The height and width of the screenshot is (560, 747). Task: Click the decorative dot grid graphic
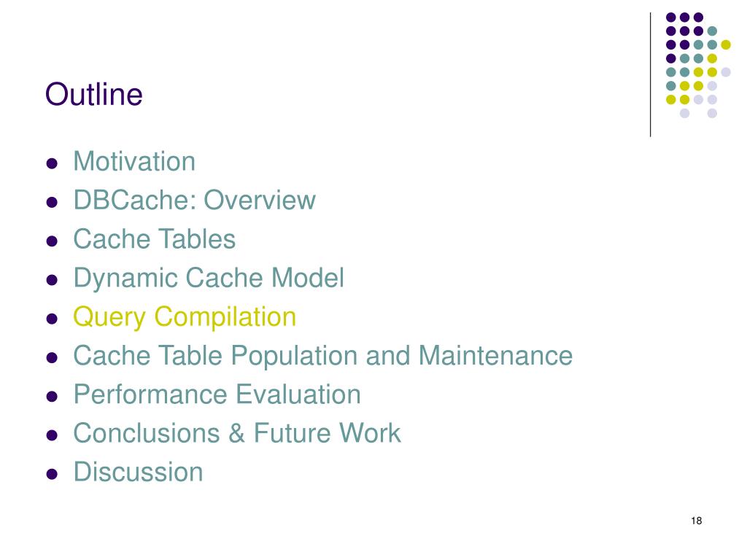pyautogui.click(x=698, y=65)
